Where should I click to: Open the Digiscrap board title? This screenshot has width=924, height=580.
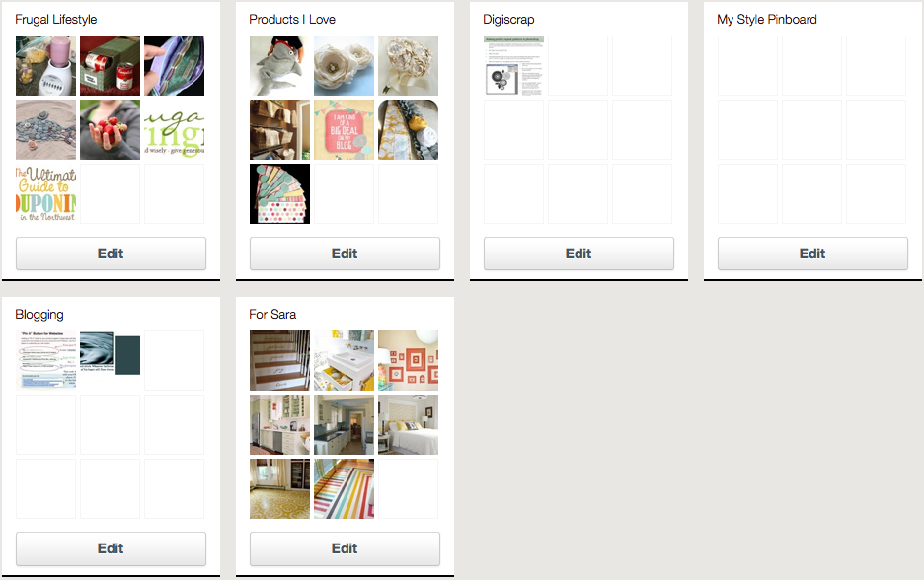click(508, 20)
